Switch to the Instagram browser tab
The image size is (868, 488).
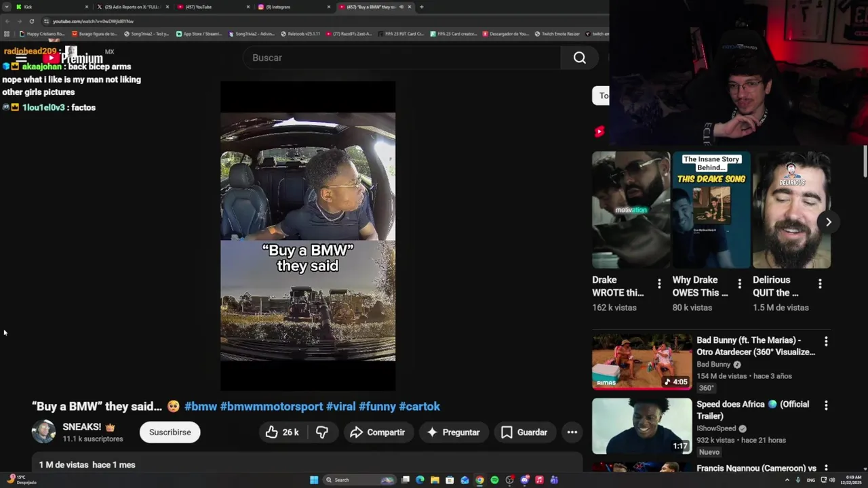[x=294, y=7]
